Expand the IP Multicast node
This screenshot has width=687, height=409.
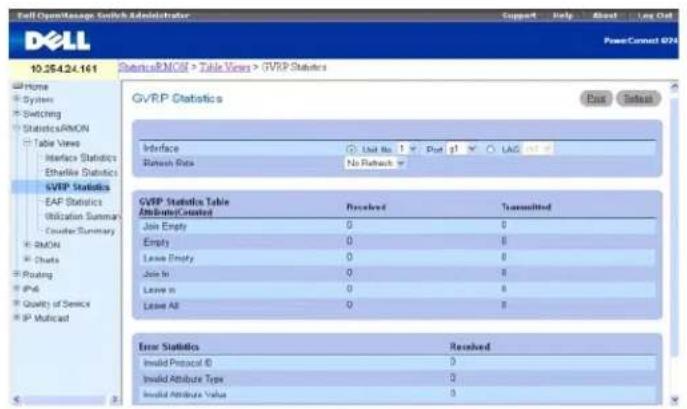click(x=17, y=317)
